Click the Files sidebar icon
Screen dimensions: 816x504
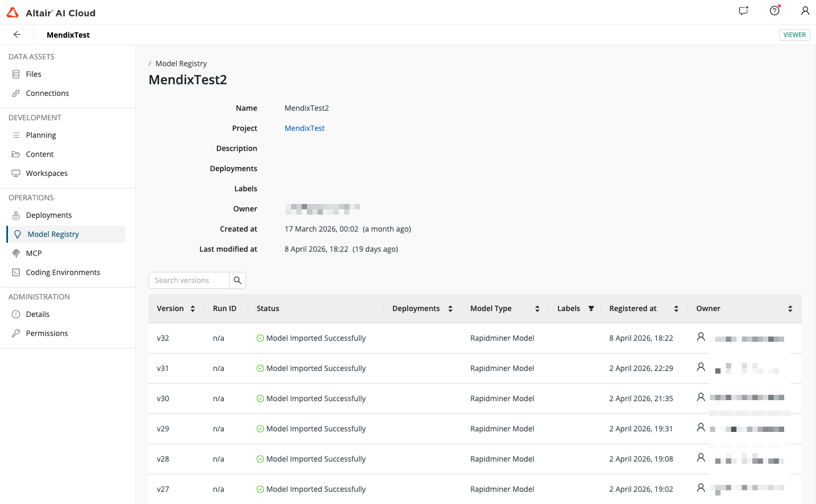click(16, 74)
